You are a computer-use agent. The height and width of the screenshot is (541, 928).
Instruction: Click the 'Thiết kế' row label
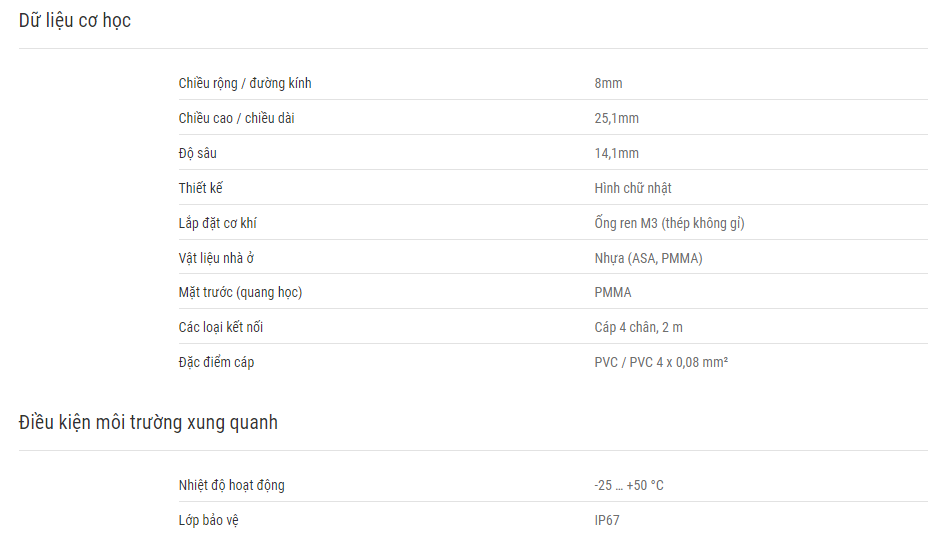coord(201,188)
